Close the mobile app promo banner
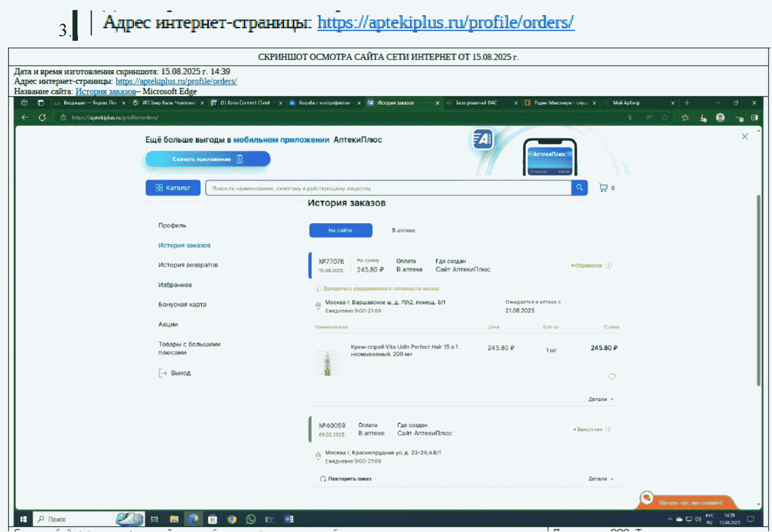Image resolution: width=772 pixels, height=532 pixels. click(x=745, y=137)
